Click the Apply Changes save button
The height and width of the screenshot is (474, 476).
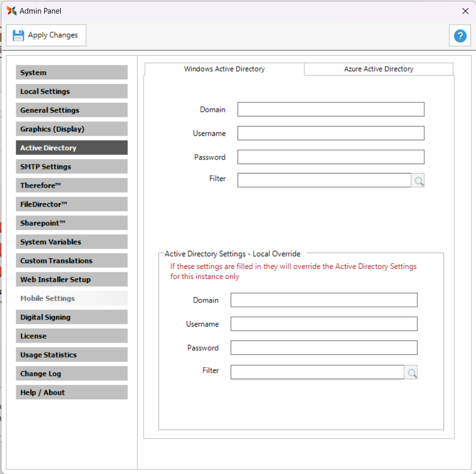click(46, 35)
